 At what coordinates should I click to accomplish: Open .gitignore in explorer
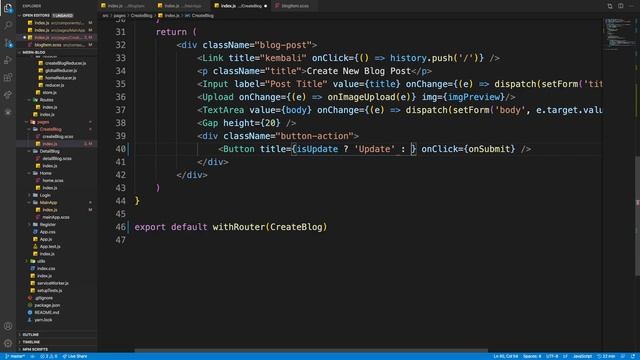[x=43, y=298]
